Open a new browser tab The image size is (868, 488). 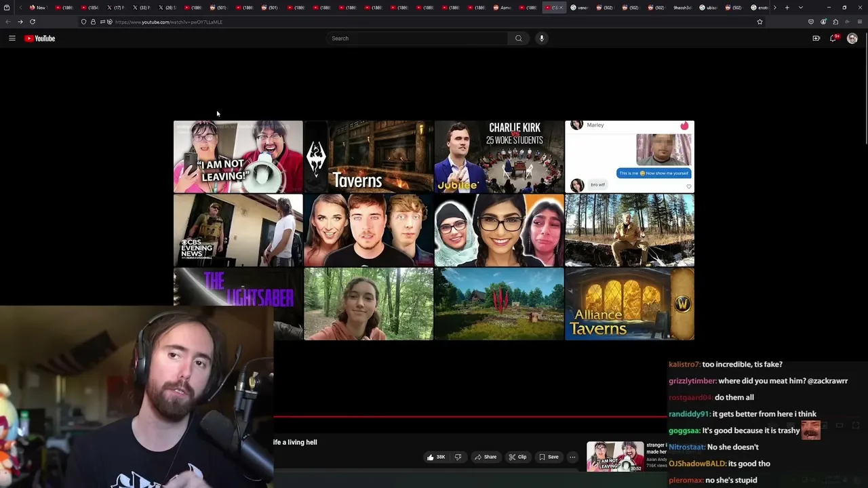pos(787,7)
